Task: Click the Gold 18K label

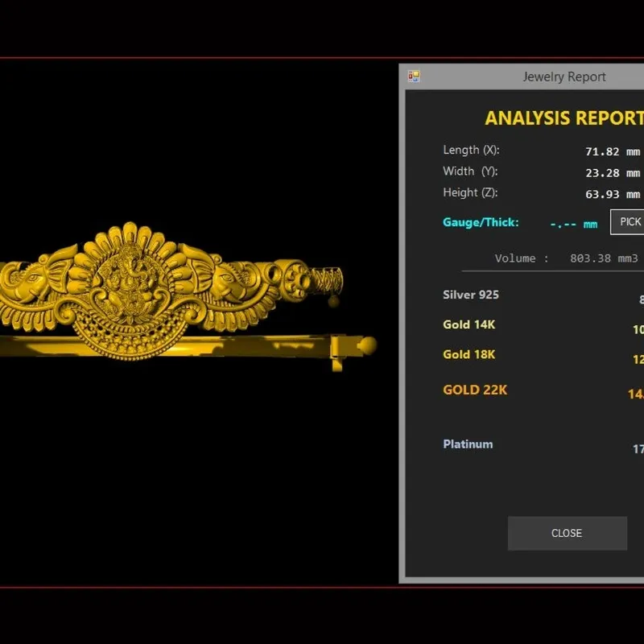Action: coord(469,354)
